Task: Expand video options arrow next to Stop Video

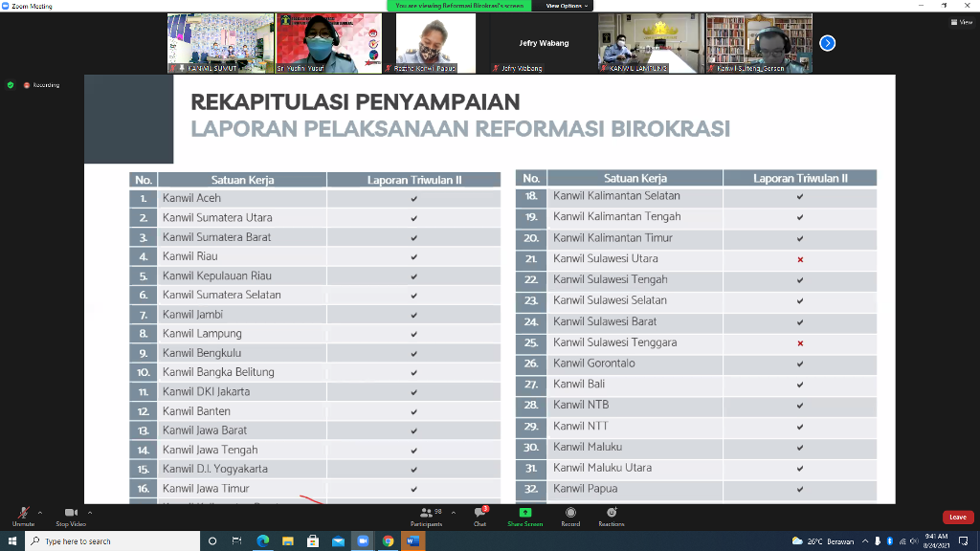Action: pyautogui.click(x=91, y=512)
